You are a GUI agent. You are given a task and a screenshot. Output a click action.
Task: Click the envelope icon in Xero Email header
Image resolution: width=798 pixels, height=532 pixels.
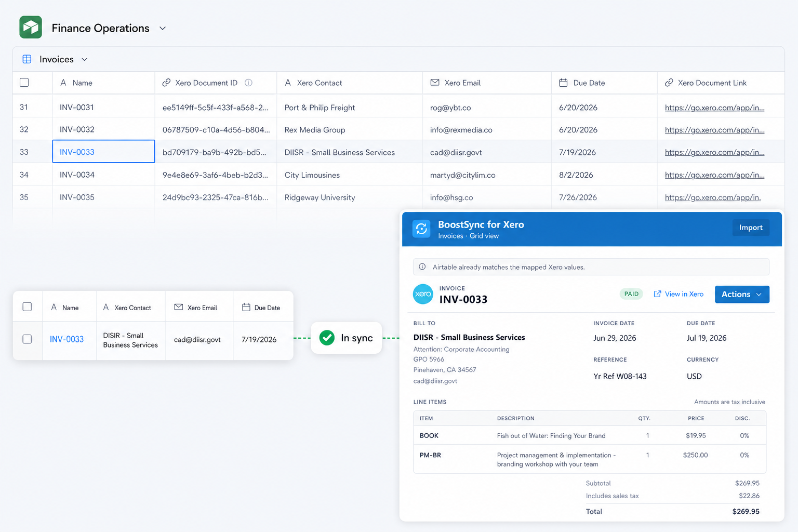pyautogui.click(x=435, y=83)
